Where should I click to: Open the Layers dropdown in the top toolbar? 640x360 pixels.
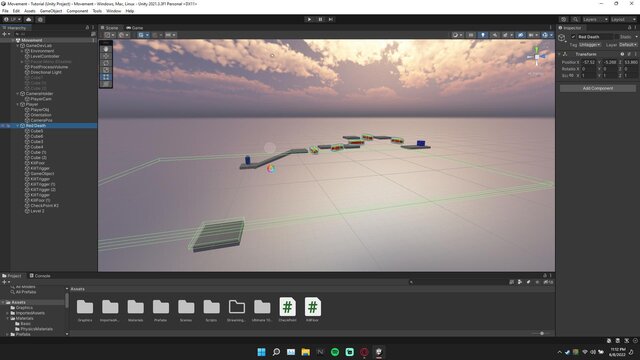595,19
